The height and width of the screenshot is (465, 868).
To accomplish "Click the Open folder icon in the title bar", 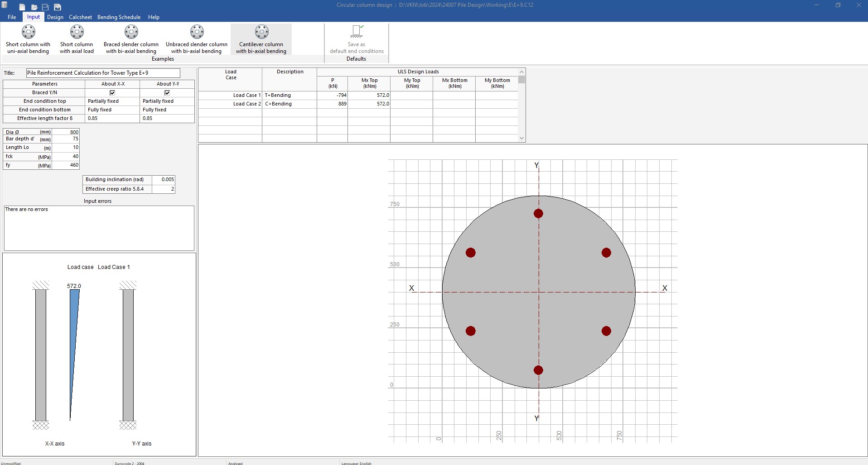I will pyautogui.click(x=34, y=7).
